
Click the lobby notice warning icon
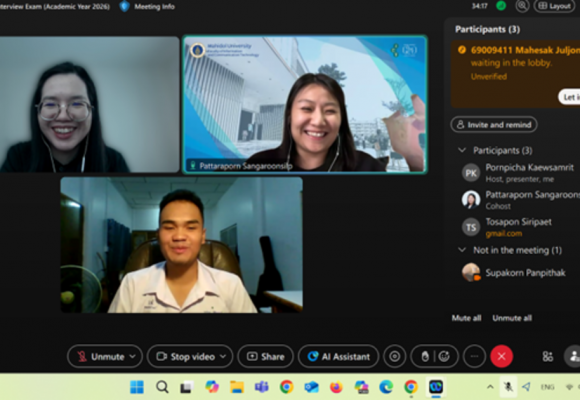click(462, 50)
